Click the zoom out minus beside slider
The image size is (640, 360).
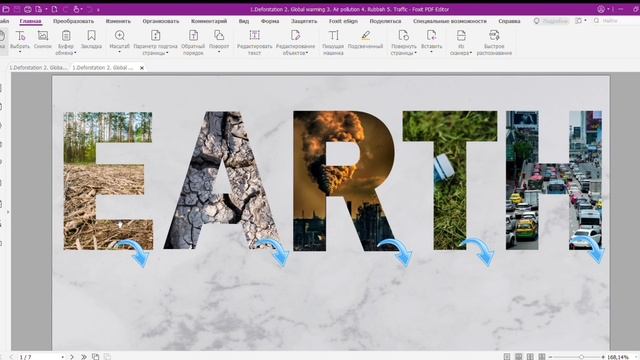click(x=550, y=357)
